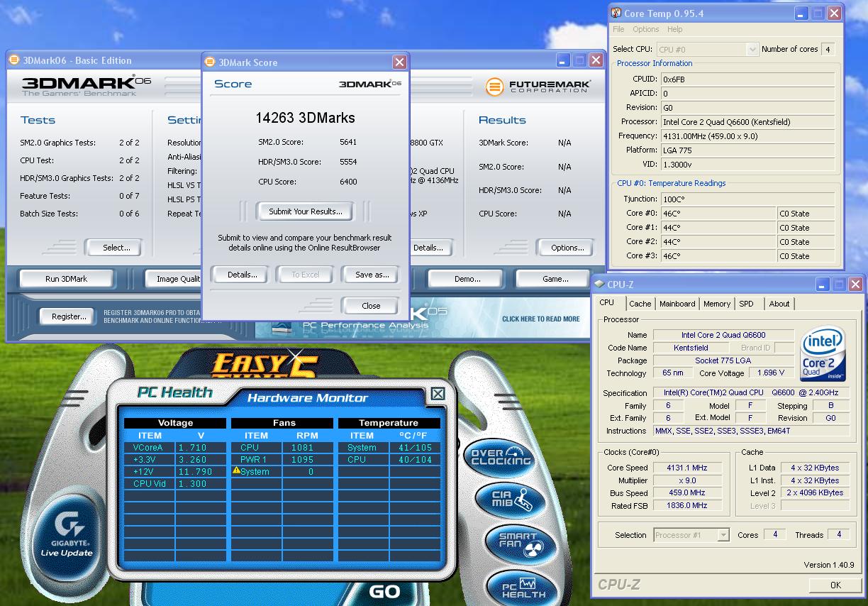868x606 pixels.
Task: Click the VCoreA row in Voltage table
Action: click(175, 448)
